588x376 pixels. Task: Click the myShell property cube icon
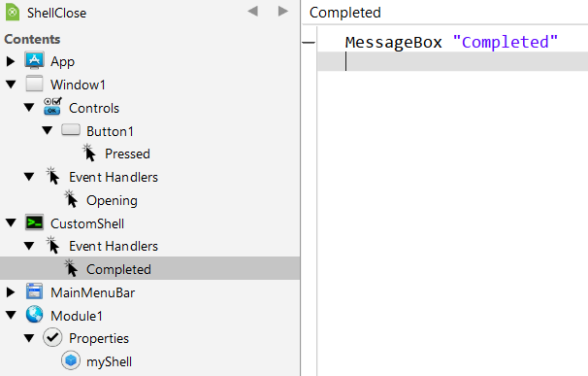71,360
